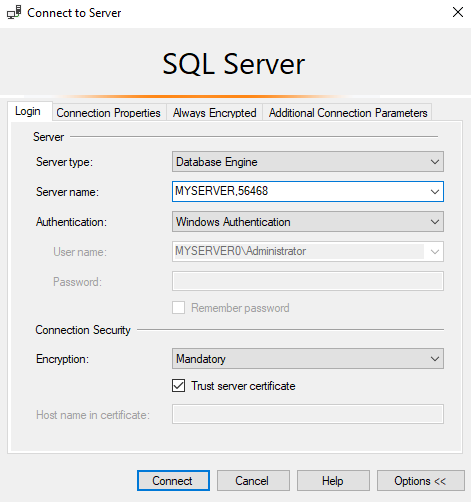
Task: Click the Host name in certificate field
Action: pyautogui.click(x=308, y=414)
